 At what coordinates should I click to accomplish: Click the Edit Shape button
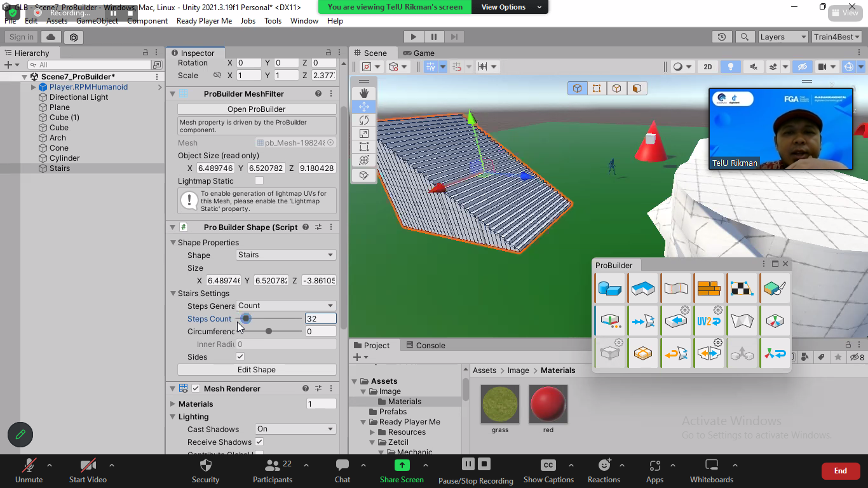257,370
